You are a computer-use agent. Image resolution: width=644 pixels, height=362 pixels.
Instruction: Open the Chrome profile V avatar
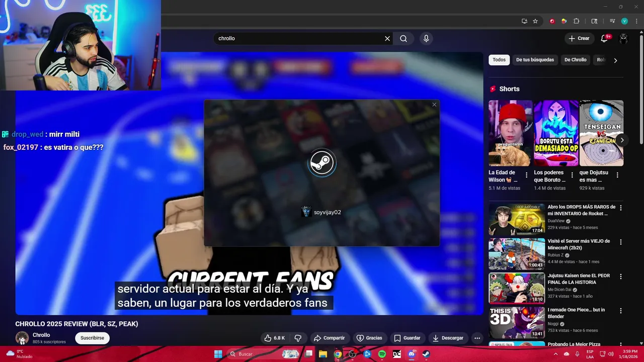(624, 21)
